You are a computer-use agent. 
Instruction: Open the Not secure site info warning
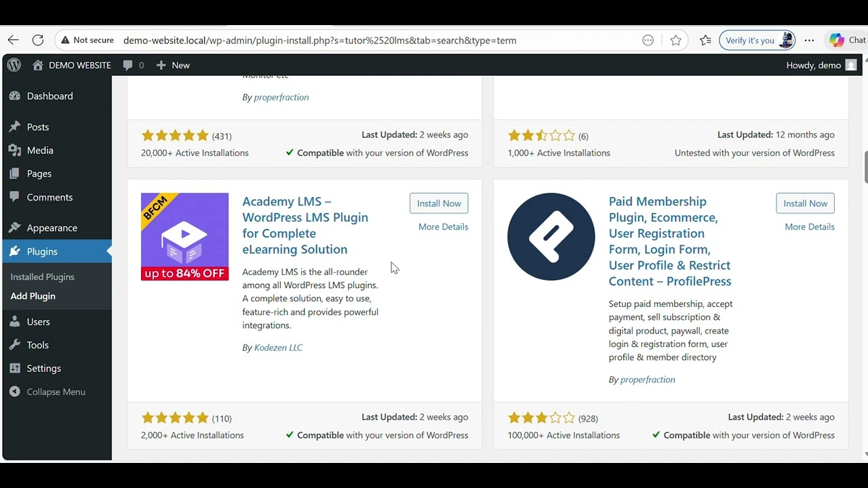point(87,40)
